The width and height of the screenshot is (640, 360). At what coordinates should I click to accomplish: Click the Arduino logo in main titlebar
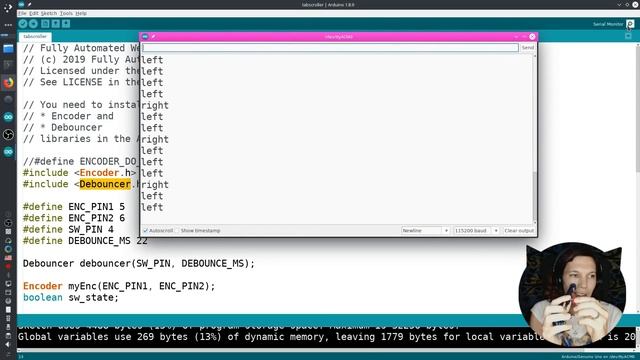[x=21, y=4]
